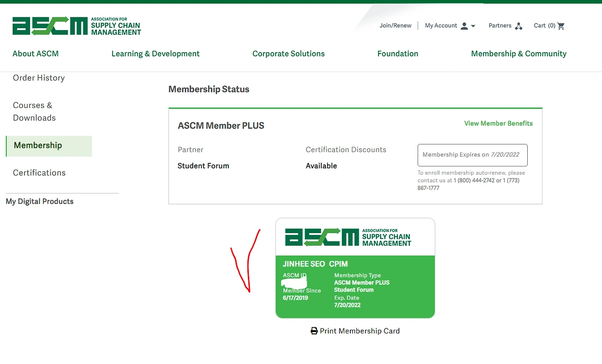Click the Student Forum partner value
Viewport: 602px width, 364px height.
click(203, 166)
